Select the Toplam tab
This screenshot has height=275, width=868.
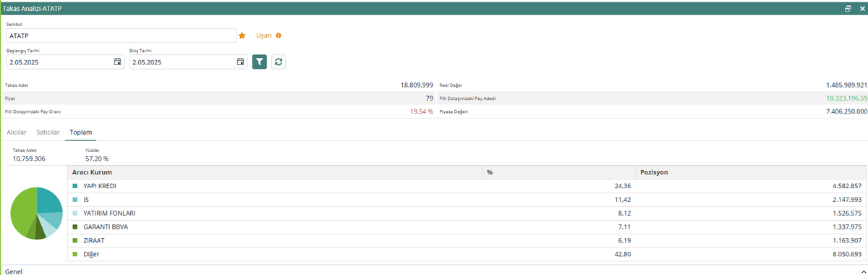80,132
